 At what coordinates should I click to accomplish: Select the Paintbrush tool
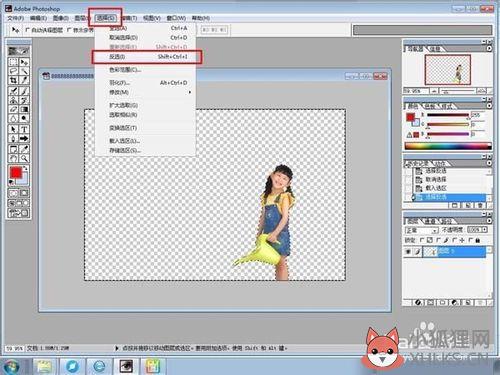click(24, 91)
